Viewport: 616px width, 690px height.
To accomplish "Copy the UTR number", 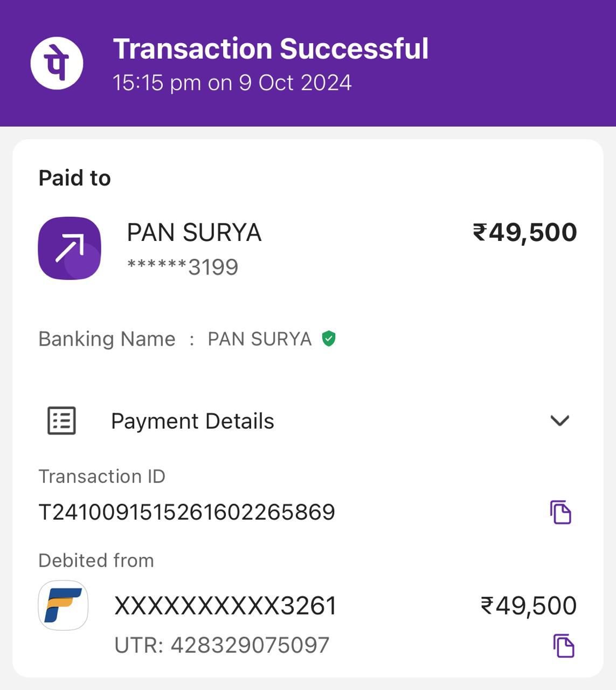I will 564,645.
